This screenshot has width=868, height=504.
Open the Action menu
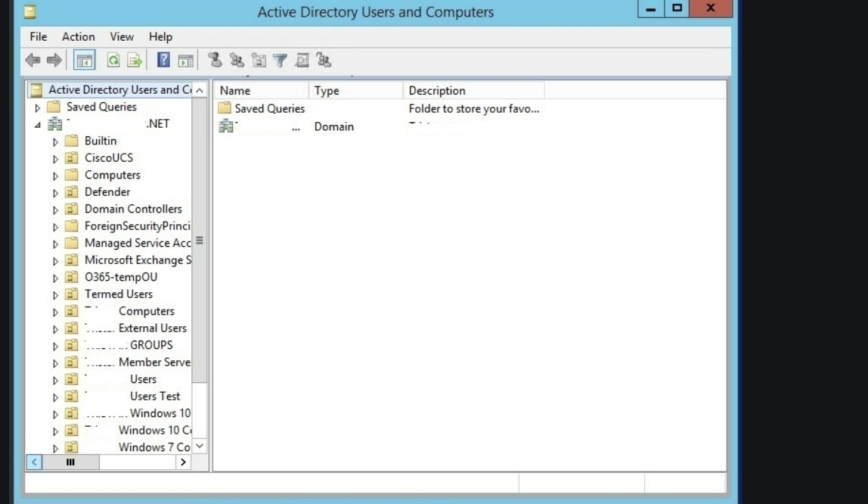(78, 36)
